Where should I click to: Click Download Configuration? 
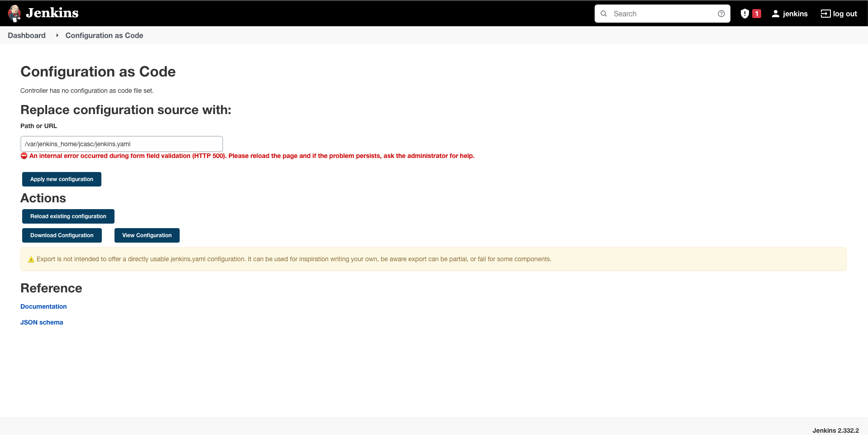[62, 235]
